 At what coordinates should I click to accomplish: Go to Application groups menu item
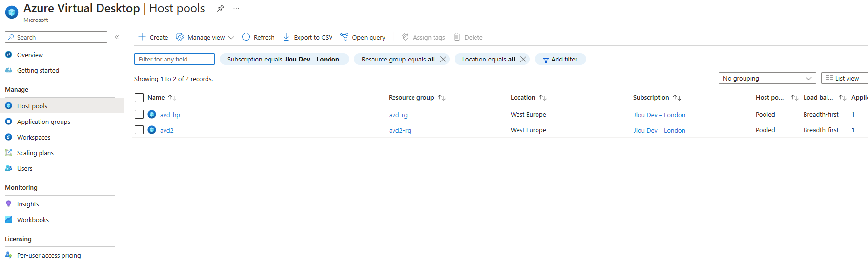(43, 122)
